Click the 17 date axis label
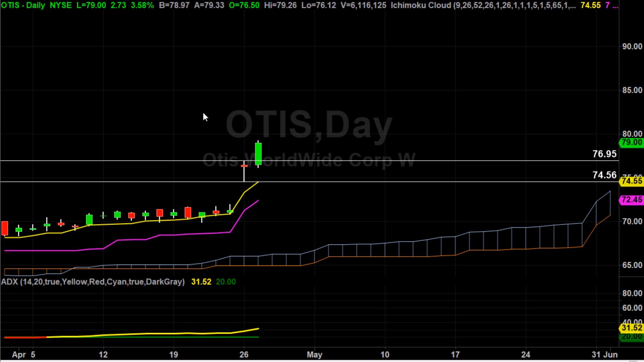This screenshot has width=644, height=362. click(455, 355)
